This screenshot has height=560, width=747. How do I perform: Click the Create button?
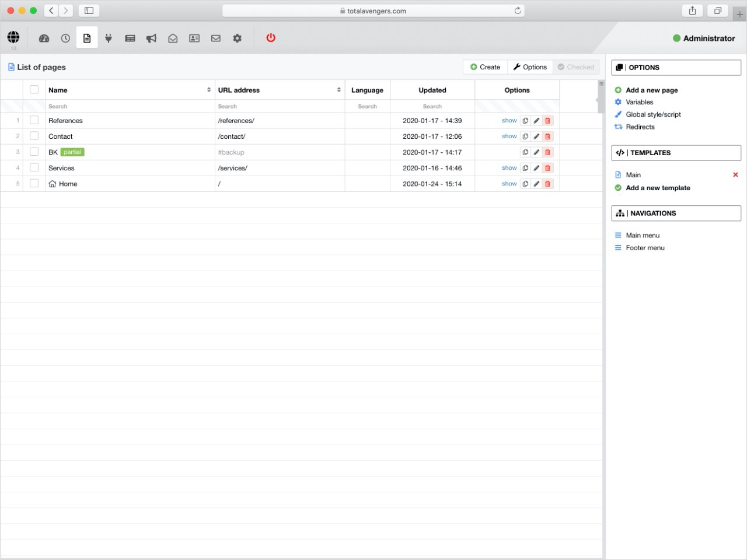point(486,67)
